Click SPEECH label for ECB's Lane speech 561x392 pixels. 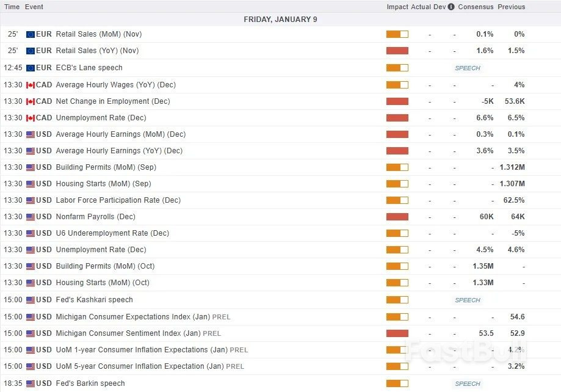(468, 68)
